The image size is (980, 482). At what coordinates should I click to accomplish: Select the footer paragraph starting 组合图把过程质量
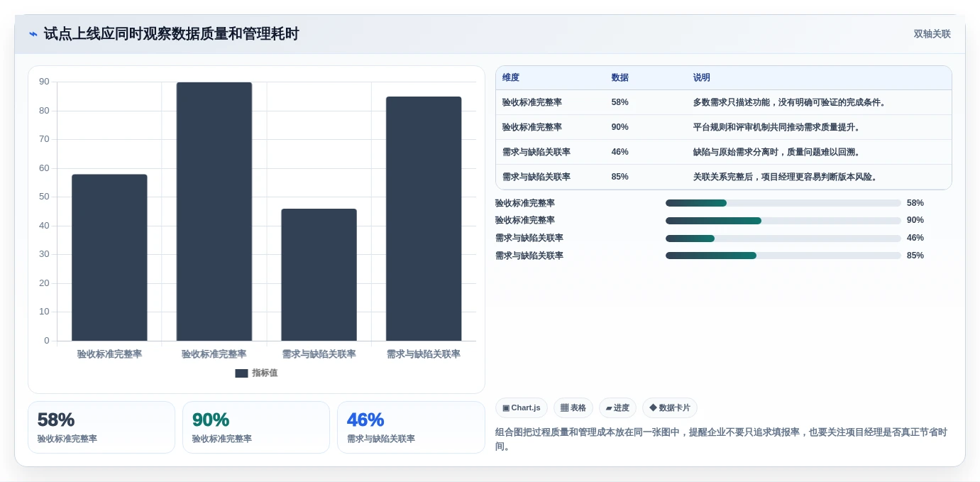point(721,439)
